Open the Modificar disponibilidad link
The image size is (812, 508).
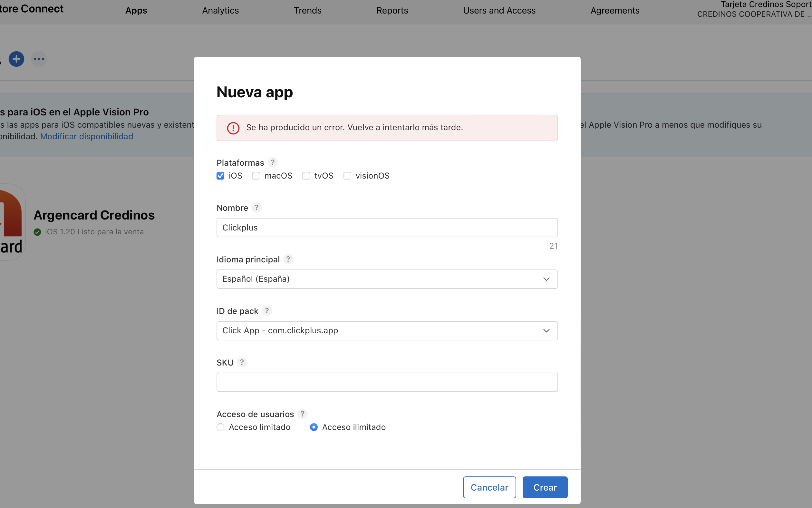(x=87, y=136)
